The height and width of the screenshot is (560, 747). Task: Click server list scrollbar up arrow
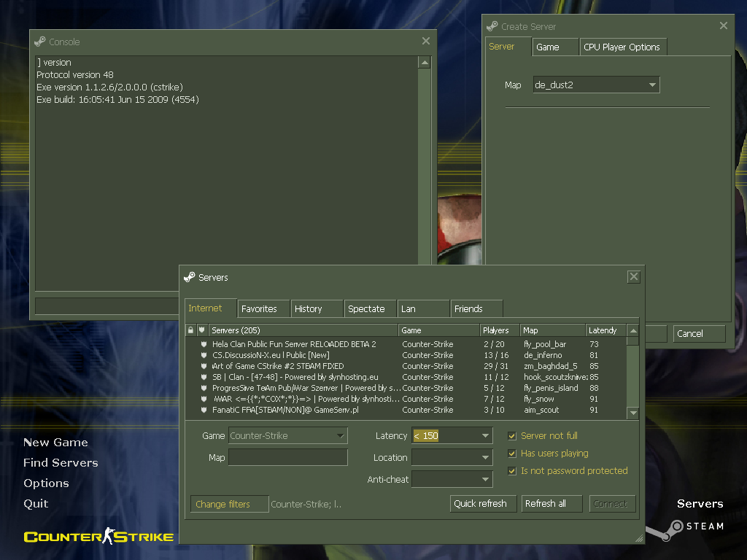(x=633, y=330)
